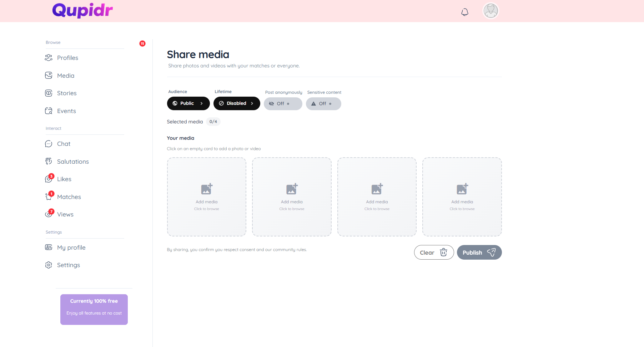Open the Events page
This screenshot has height=347, width=644.
66,111
